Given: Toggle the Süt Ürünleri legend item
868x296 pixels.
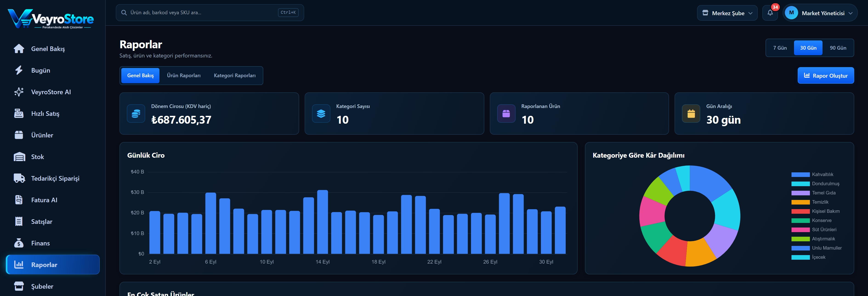Looking at the screenshot, I should tap(814, 230).
